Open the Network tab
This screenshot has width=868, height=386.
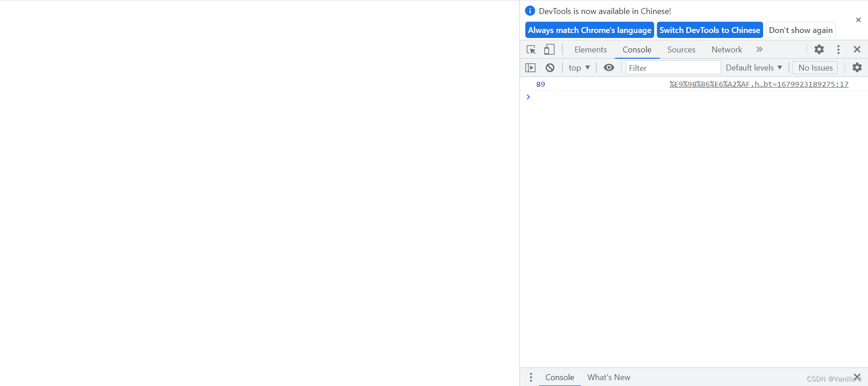(726, 50)
